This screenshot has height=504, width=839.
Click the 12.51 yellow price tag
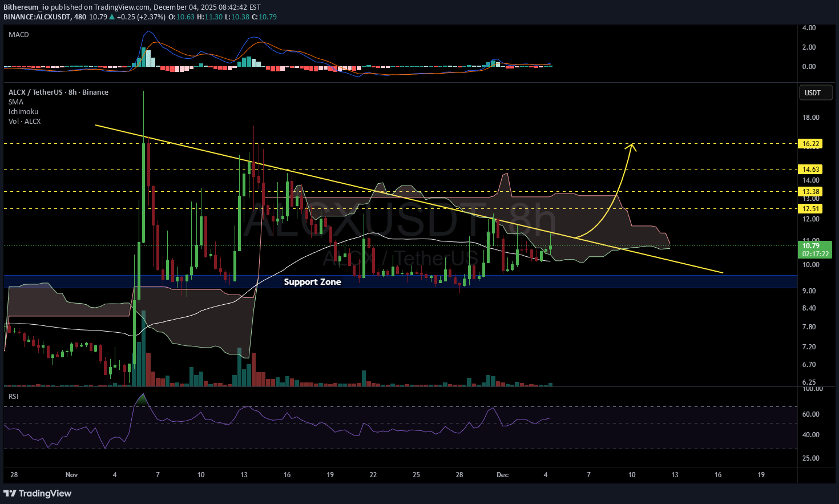tap(810, 209)
